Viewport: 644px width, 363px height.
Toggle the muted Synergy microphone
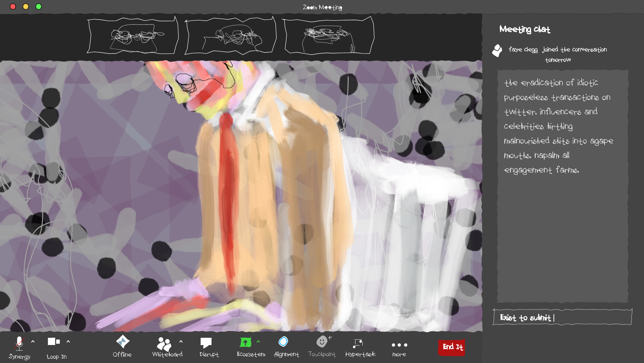pyautogui.click(x=19, y=343)
